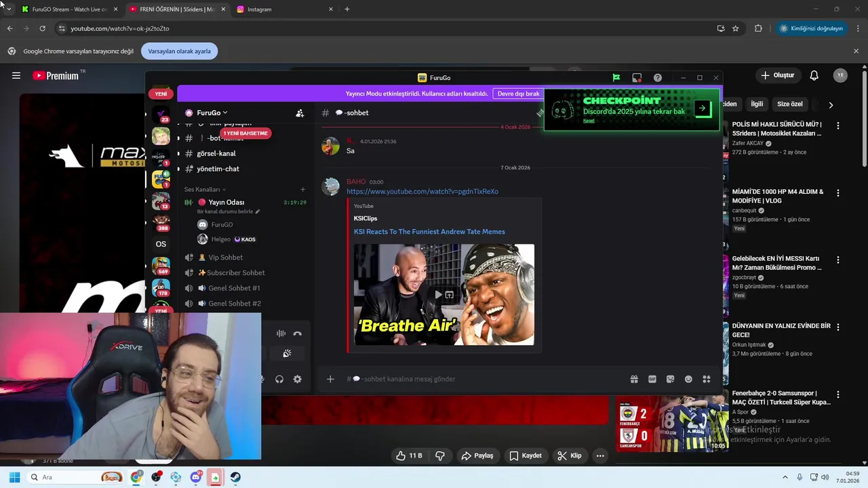868x488 pixels.
Task: Select the Size özel filter chip
Action: 790,104
